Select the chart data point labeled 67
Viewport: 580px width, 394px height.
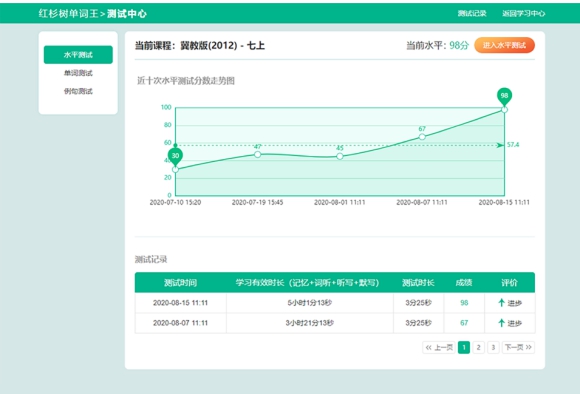(x=422, y=137)
